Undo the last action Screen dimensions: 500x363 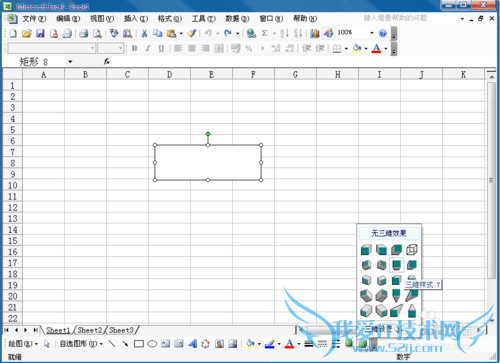click(208, 33)
